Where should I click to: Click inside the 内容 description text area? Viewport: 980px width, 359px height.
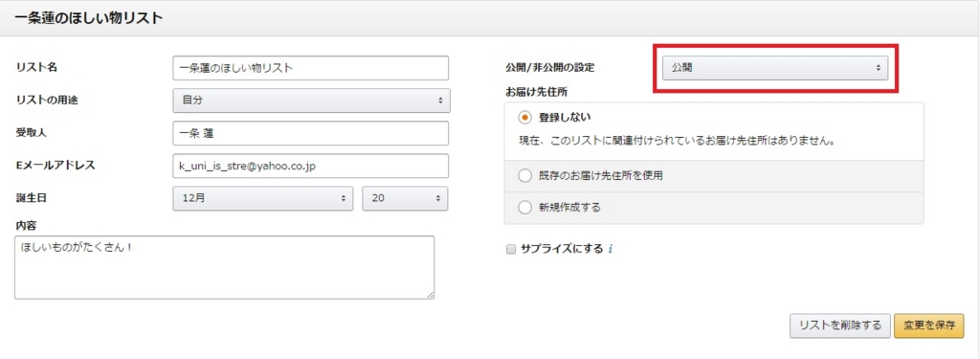224,267
